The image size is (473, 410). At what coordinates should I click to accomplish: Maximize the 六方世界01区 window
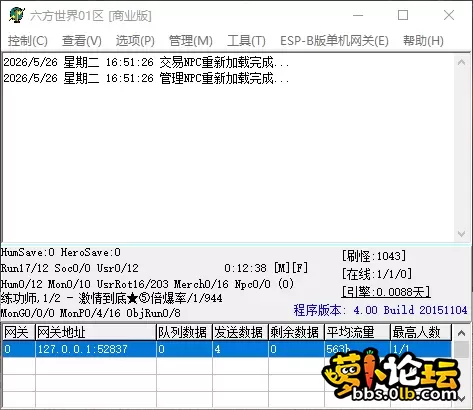click(403, 15)
